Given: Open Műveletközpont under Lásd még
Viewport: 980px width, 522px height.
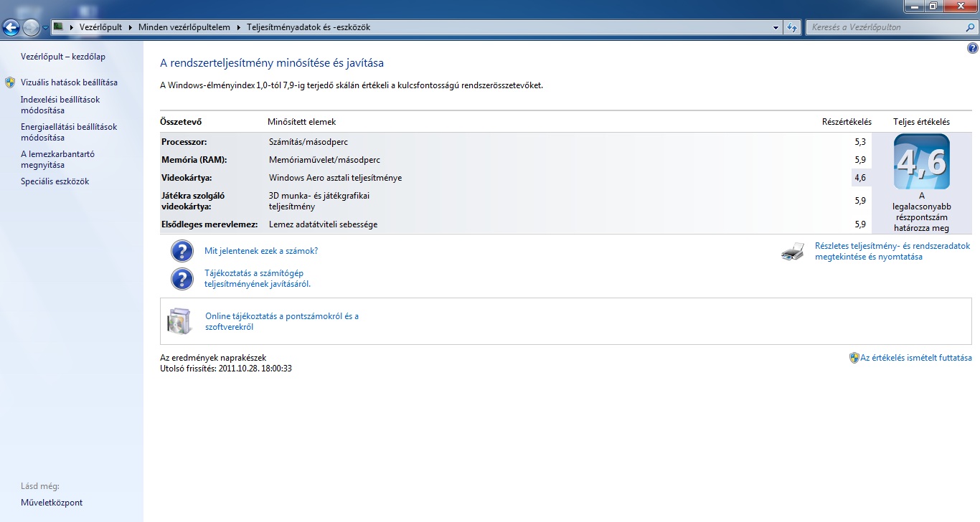Looking at the screenshot, I should tap(52, 503).
